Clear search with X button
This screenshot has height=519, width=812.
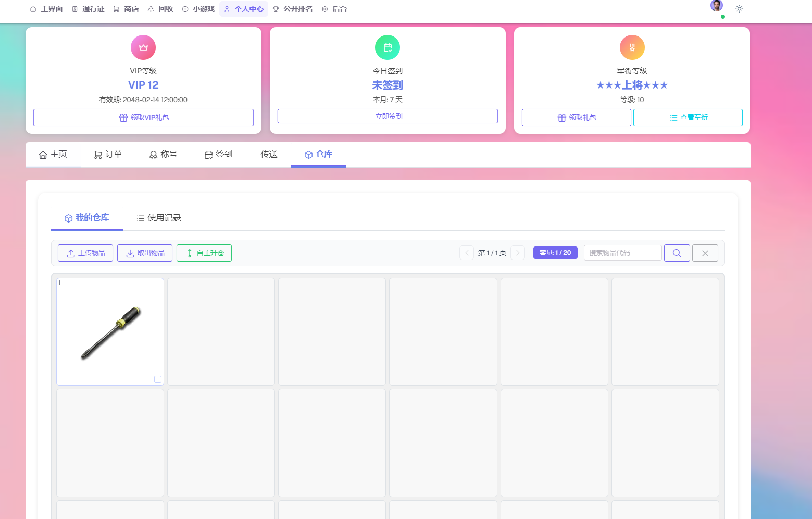pos(705,253)
